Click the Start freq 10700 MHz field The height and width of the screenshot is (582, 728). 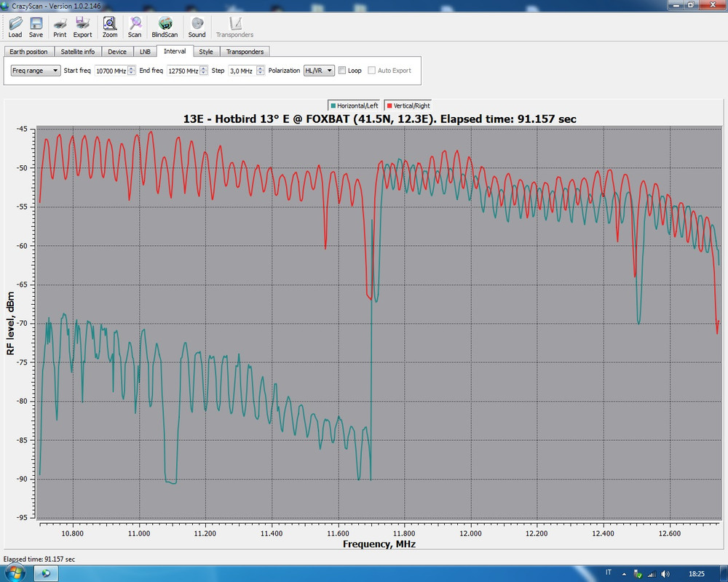111,71
